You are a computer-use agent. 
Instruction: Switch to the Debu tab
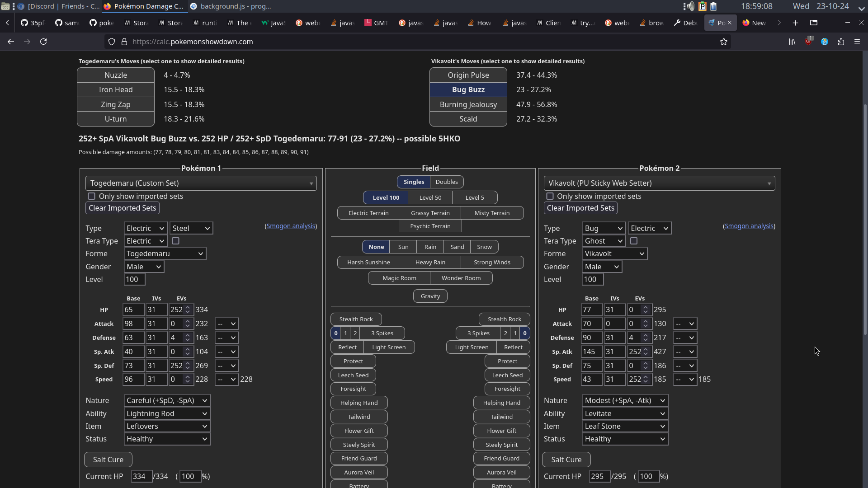click(686, 23)
